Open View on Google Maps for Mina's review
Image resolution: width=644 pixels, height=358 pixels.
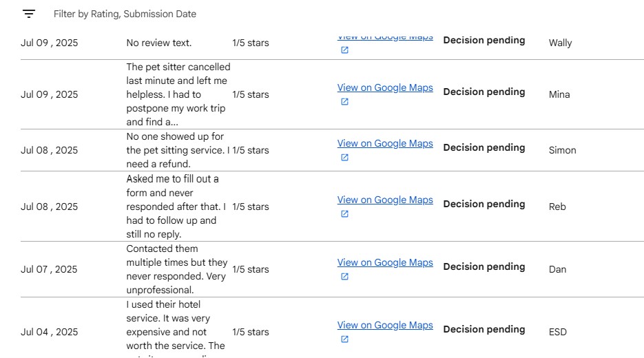pos(385,87)
